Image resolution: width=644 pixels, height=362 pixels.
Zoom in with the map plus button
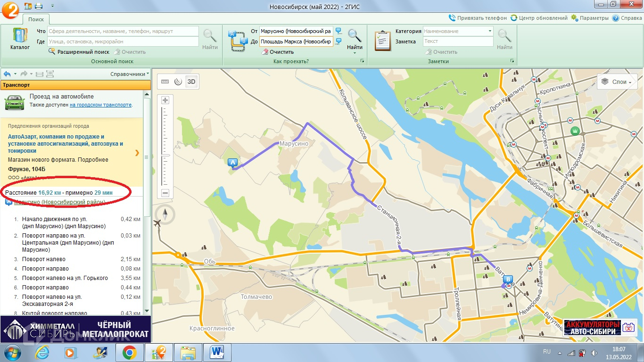(165, 100)
